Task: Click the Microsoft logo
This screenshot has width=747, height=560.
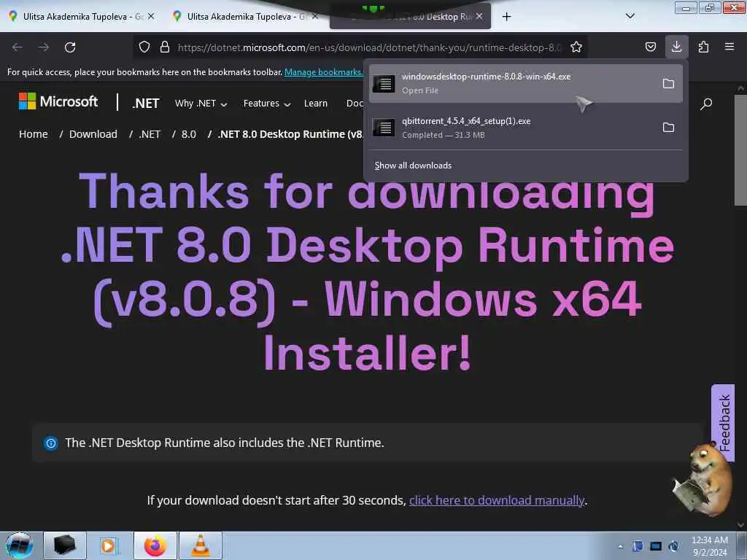Action: (58, 101)
